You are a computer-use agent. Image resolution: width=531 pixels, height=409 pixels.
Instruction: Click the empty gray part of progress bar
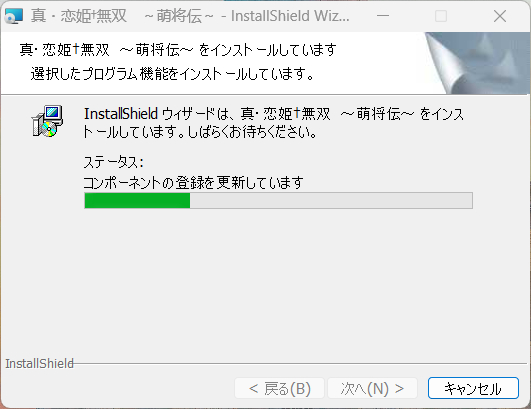pos(331,200)
